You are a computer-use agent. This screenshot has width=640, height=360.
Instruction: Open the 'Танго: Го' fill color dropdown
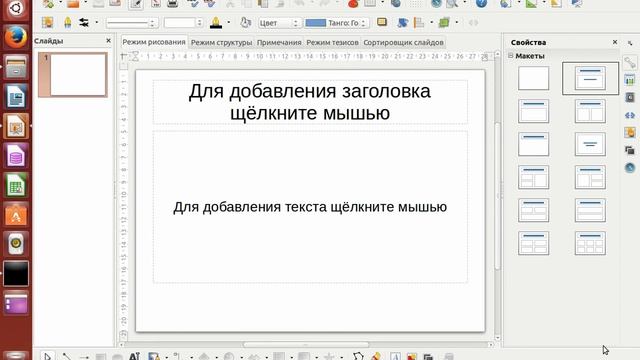337,23
